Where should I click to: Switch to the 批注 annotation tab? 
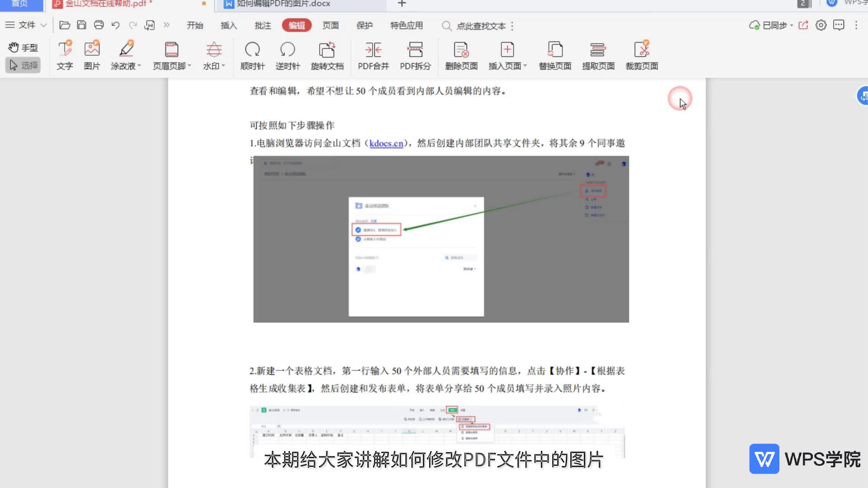263,25
